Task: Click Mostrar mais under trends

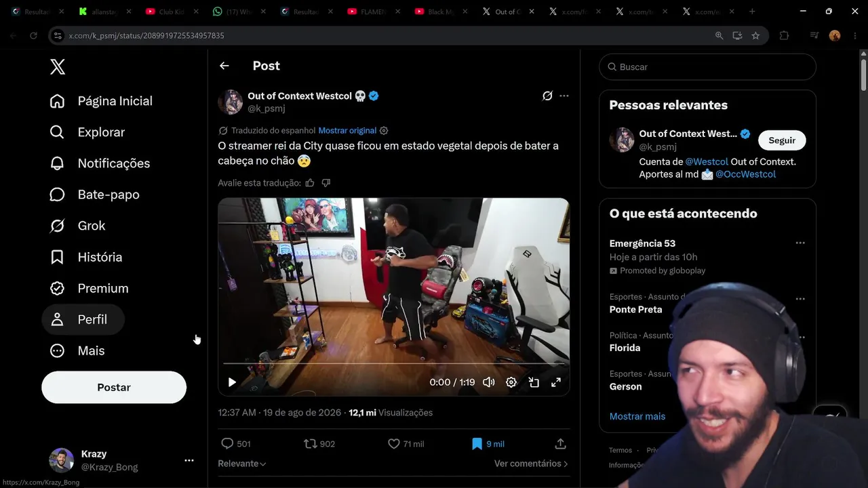Action: click(637, 416)
